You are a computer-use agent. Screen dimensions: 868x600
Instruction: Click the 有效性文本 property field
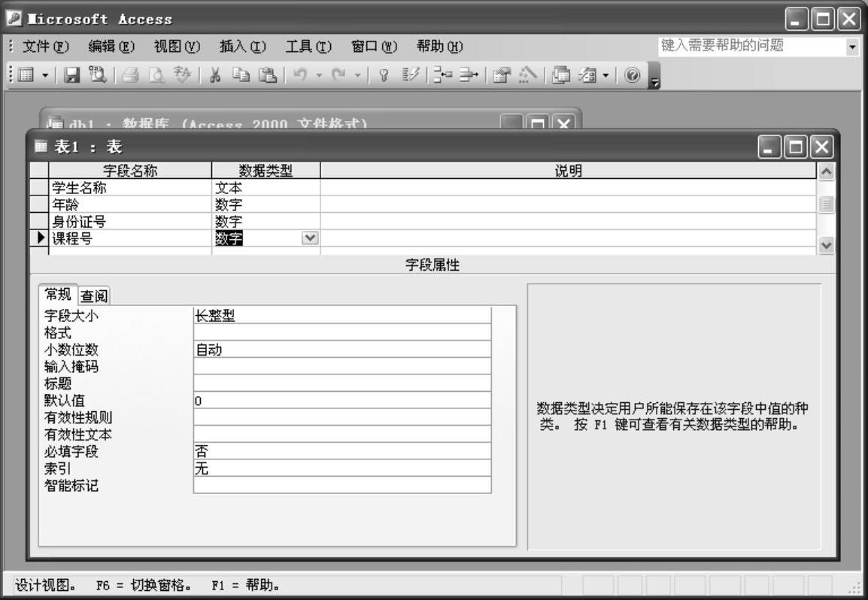tap(342, 435)
